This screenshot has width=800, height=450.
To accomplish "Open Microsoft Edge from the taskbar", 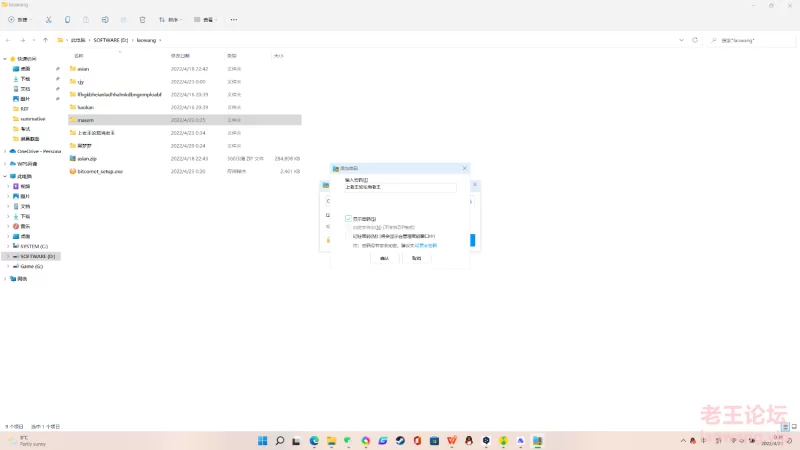I will pos(314,440).
